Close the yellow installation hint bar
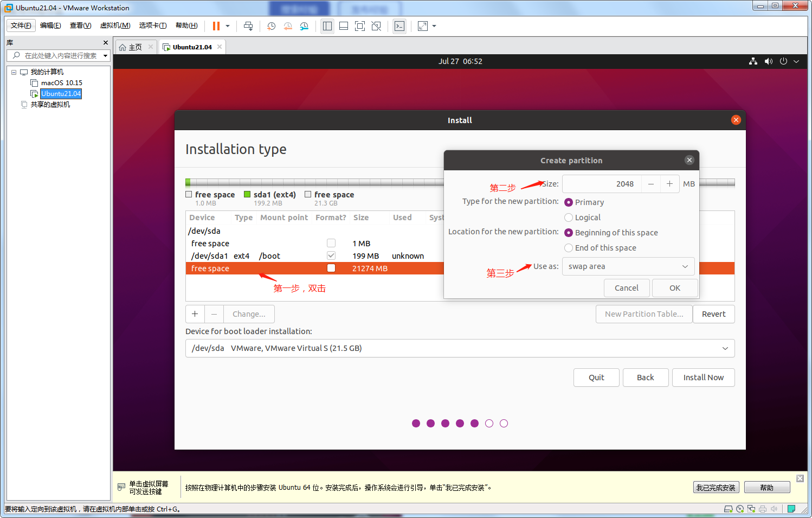This screenshot has height=518, width=812. [x=800, y=478]
